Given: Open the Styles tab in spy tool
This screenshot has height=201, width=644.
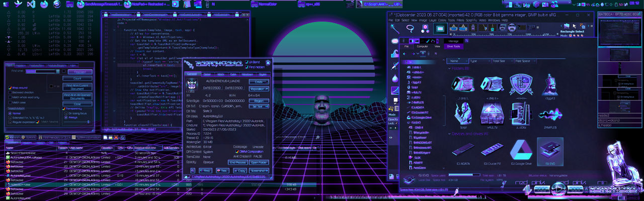Looking at the screenshot, I should [x=263, y=74].
